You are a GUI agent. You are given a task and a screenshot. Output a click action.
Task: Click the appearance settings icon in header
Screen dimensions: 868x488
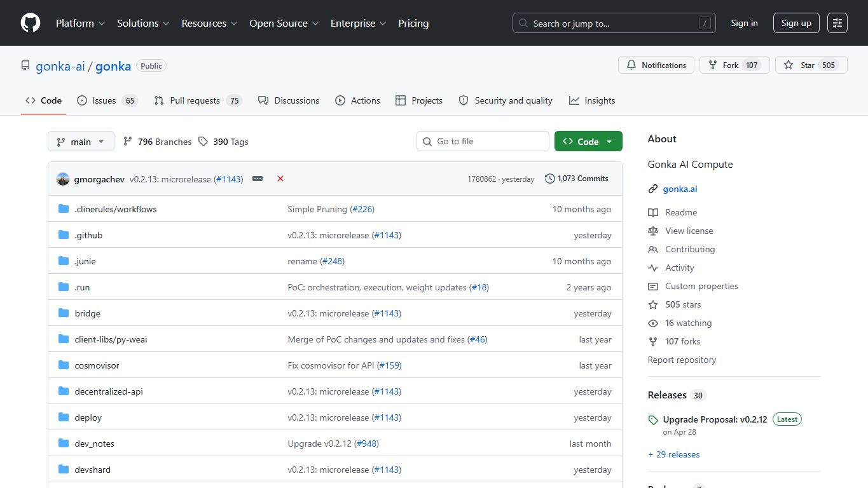click(837, 23)
